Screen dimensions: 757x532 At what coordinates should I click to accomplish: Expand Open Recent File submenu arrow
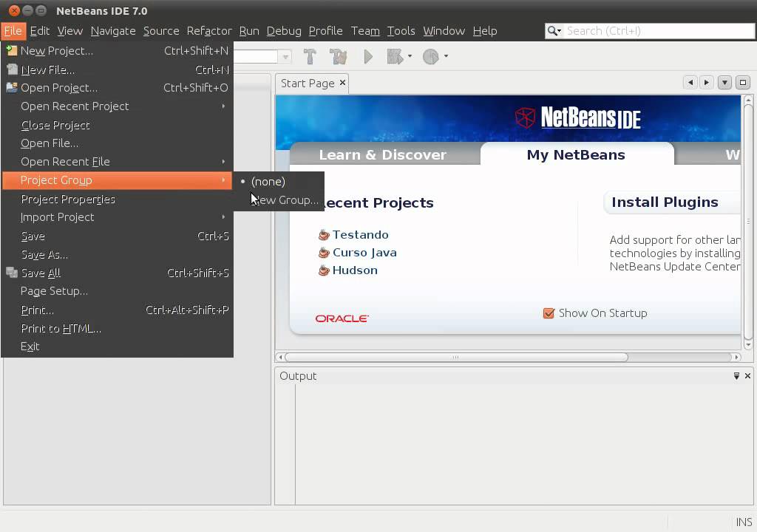pos(223,161)
